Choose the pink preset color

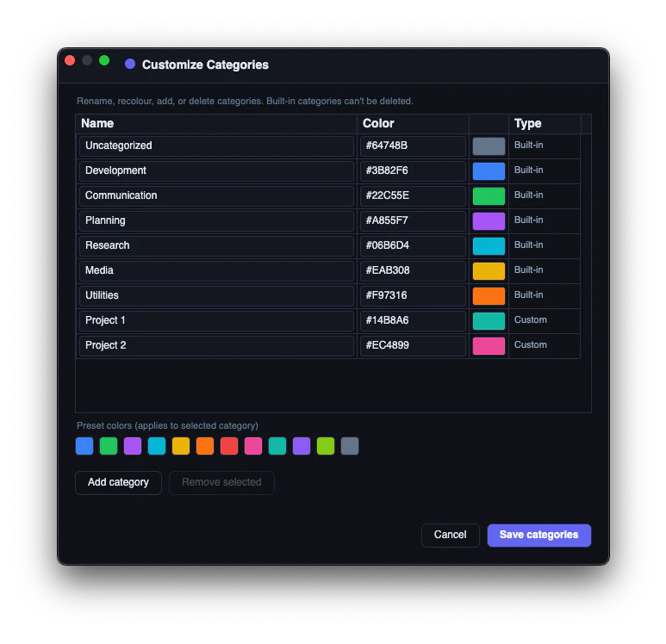click(x=253, y=446)
